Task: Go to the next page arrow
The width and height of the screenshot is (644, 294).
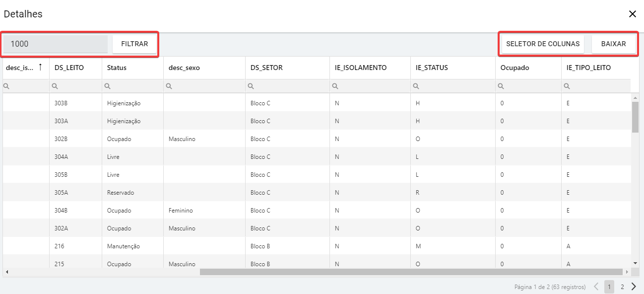Action: coord(634,287)
